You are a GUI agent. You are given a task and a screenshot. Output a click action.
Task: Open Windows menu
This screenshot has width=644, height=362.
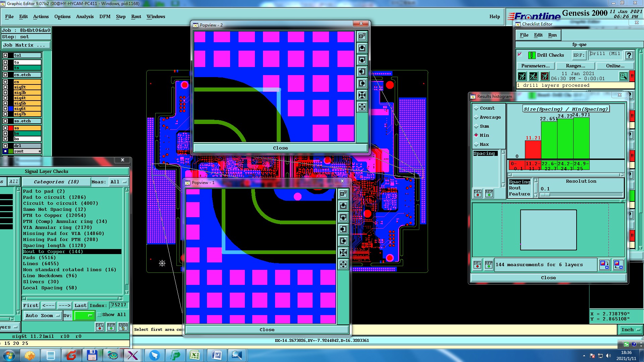tap(156, 17)
